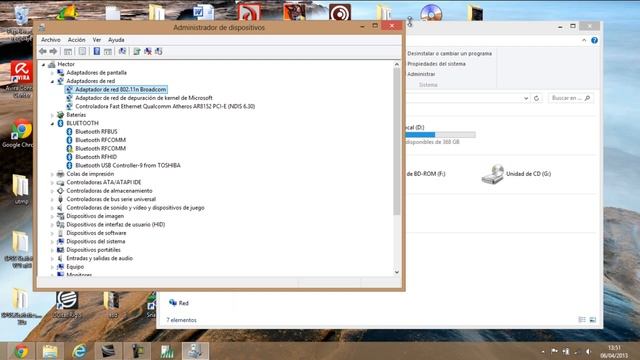Click the large icons view button in Explorer
The height and width of the screenshot is (360, 640).
coord(593,320)
